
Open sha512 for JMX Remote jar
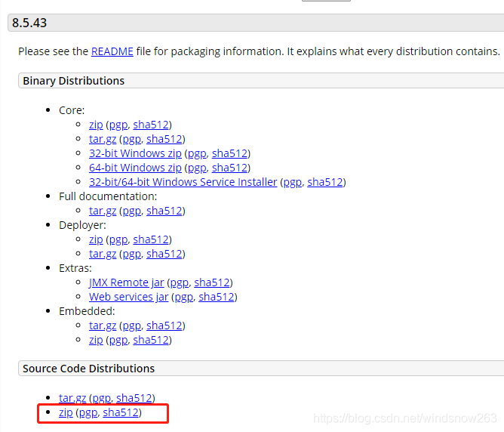point(212,282)
